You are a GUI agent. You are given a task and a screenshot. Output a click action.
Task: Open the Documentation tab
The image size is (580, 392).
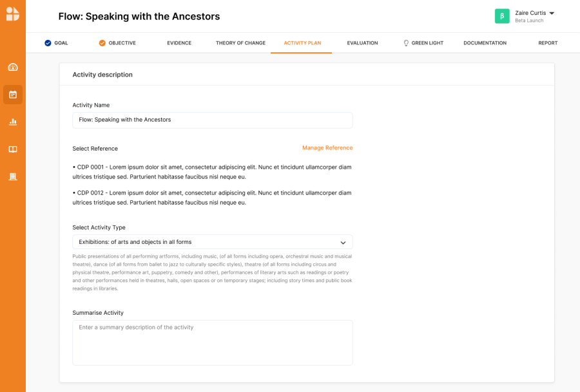pyautogui.click(x=485, y=43)
